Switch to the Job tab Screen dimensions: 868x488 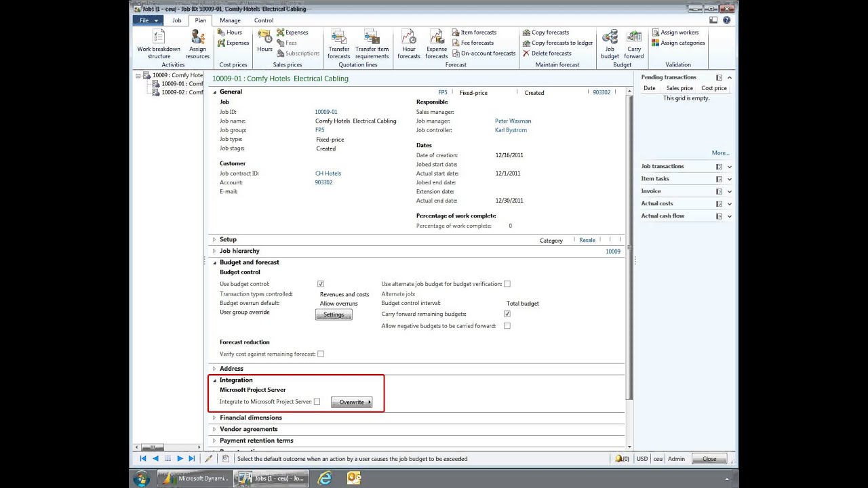point(177,20)
